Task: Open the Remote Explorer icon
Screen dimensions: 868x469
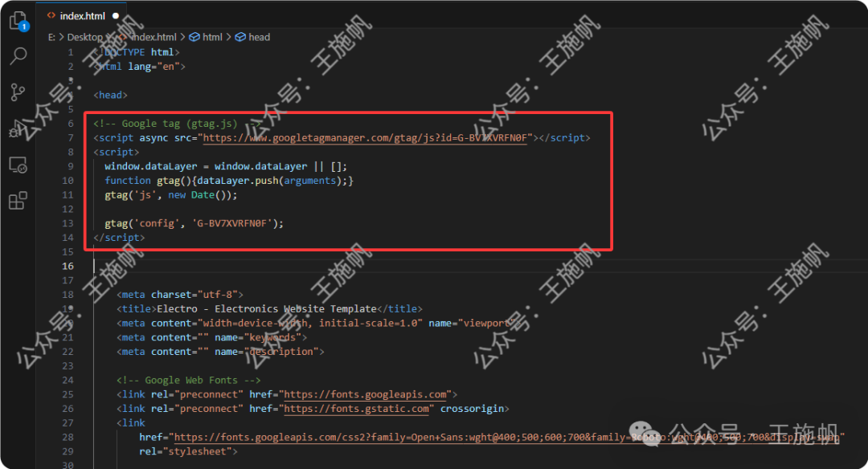Action: 18,165
